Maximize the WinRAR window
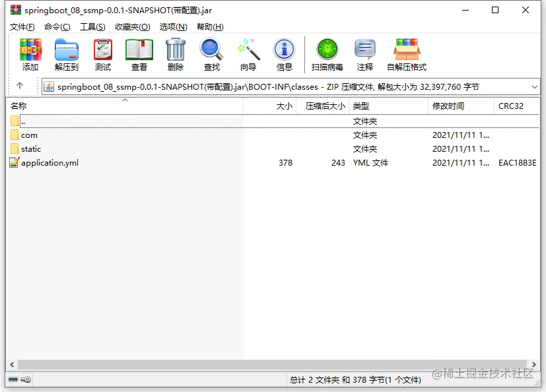The height and width of the screenshot is (392, 546). pos(495,10)
